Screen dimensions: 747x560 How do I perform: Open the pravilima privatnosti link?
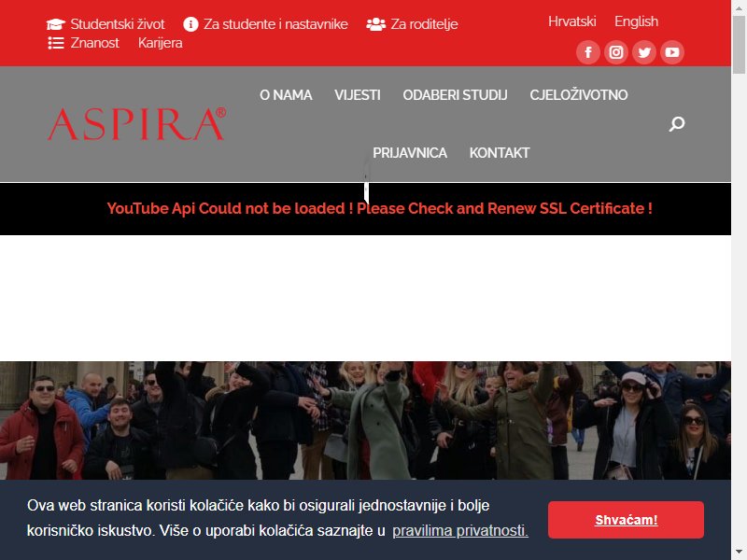(x=460, y=530)
